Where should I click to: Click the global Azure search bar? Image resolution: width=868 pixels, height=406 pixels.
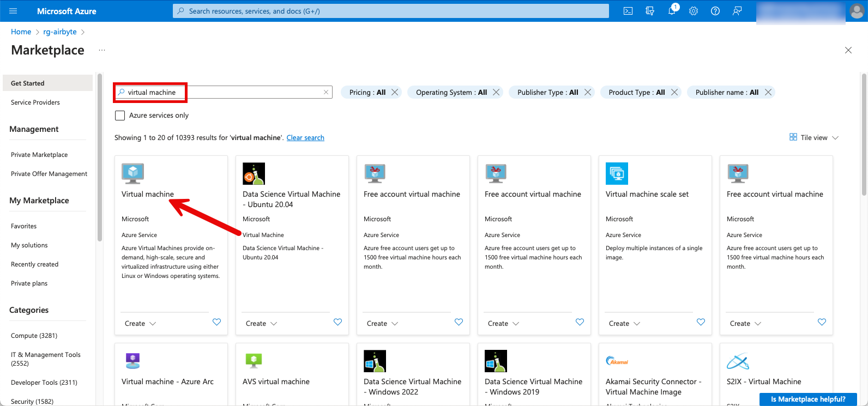point(390,11)
